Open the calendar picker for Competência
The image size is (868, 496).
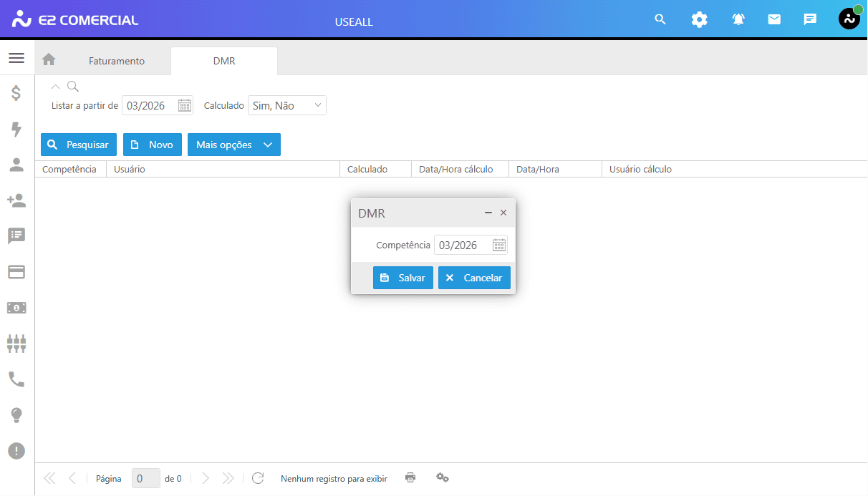499,245
